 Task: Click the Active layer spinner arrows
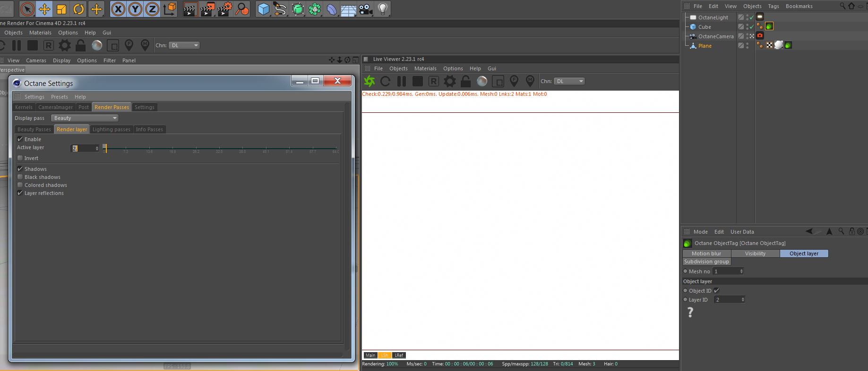point(97,148)
